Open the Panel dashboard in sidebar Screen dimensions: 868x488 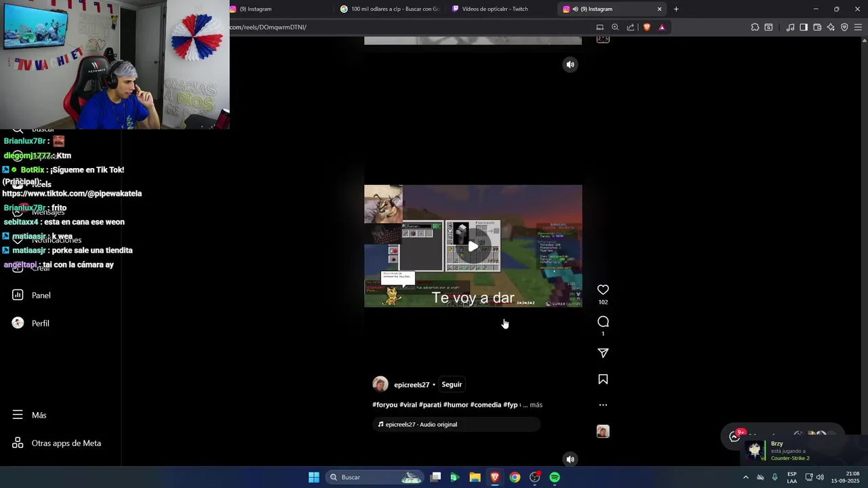(x=41, y=296)
